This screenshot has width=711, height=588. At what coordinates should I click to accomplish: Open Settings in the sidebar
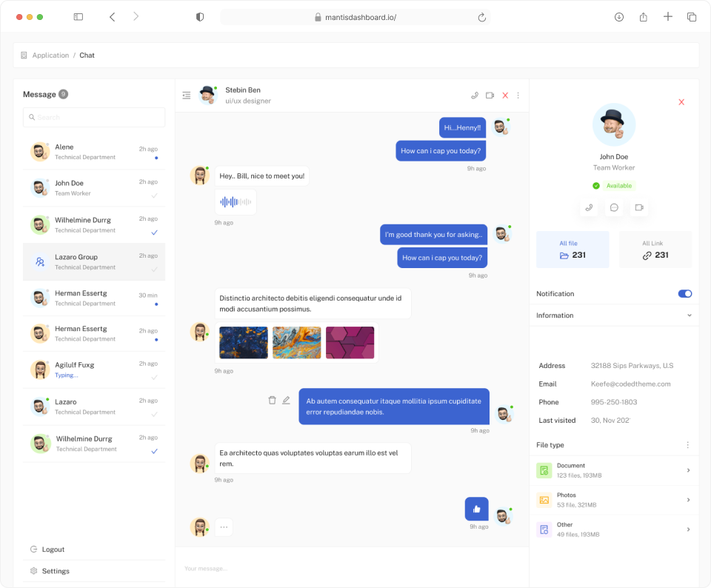[x=56, y=571]
